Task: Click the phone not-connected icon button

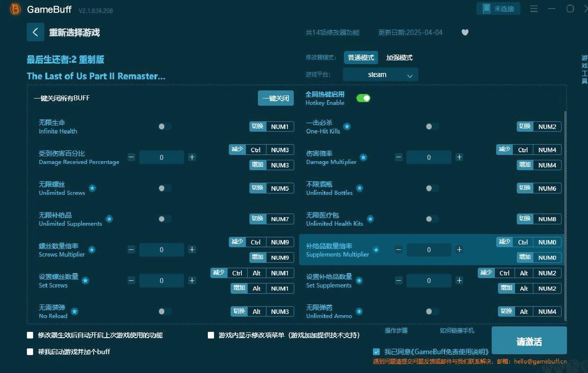Action: 498,9
